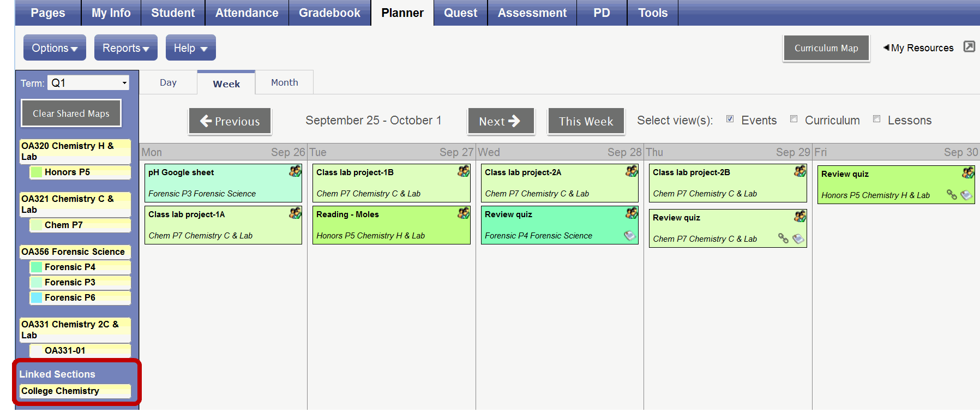Click the Forensic P6 blue color swatch
The height and width of the screenshot is (418, 980).
point(37,297)
